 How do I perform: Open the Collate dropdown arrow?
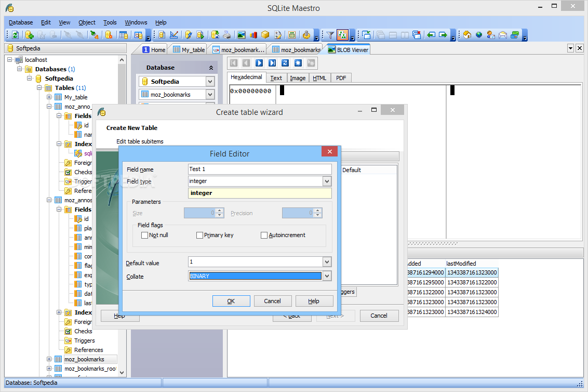tap(327, 276)
